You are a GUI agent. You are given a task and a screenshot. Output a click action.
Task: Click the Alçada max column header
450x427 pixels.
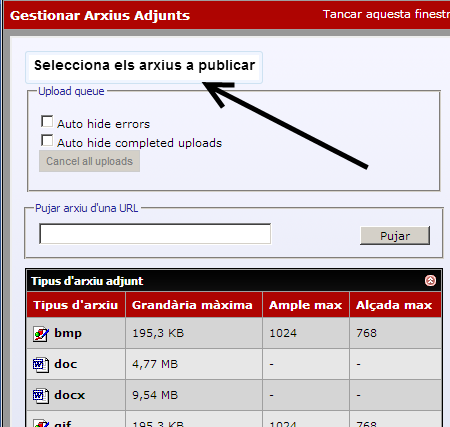394,305
